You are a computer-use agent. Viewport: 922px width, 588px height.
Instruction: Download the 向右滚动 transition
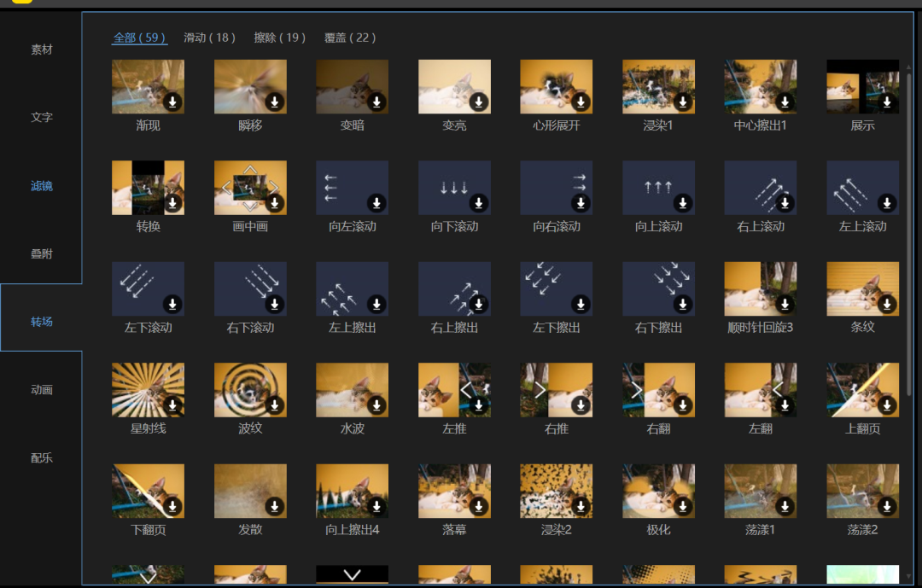pos(581,203)
